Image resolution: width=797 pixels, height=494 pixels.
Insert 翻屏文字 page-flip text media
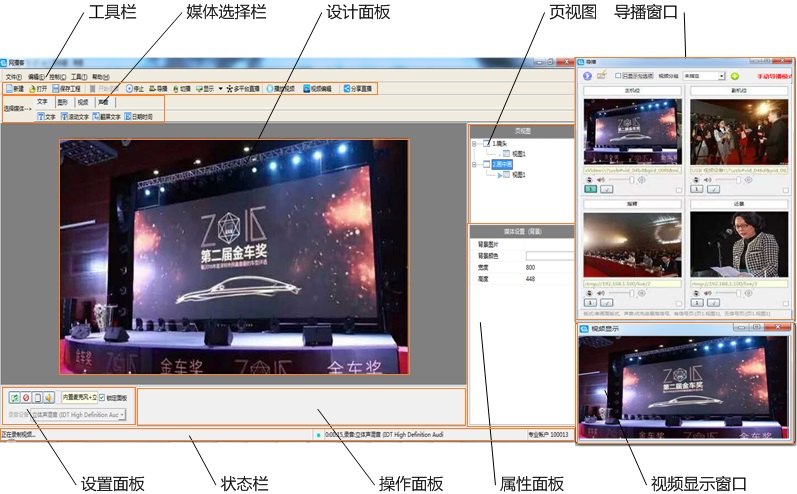107,116
